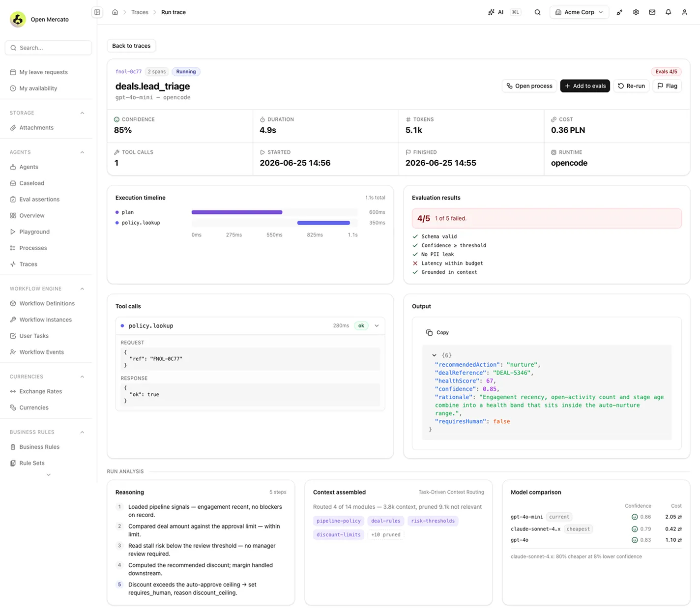The height and width of the screenshot is (614, 700).
Task: Open the messages envelope icon
Action: coord(652,12)
